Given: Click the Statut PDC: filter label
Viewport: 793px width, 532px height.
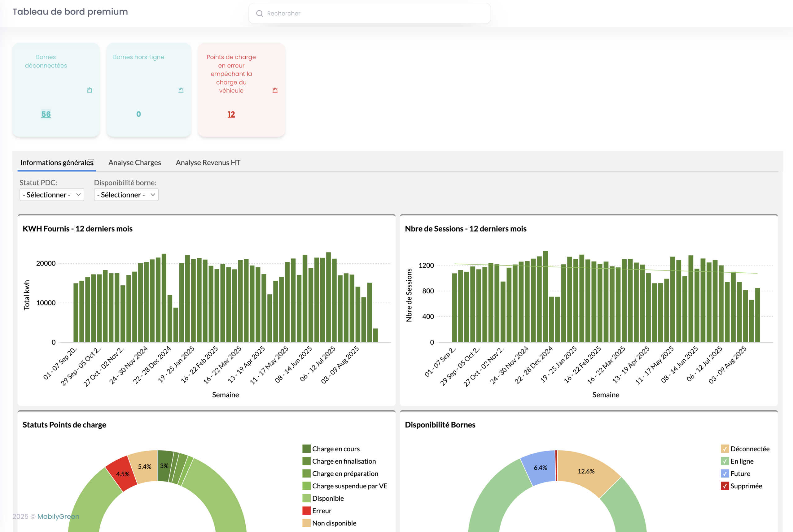Looking at the screenshot, I should (38, 183).
